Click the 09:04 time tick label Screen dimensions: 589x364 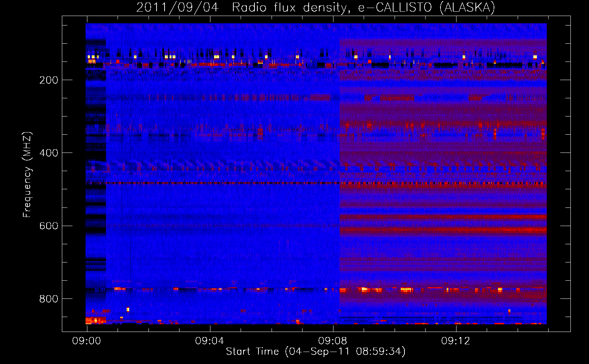pos(210,341)
